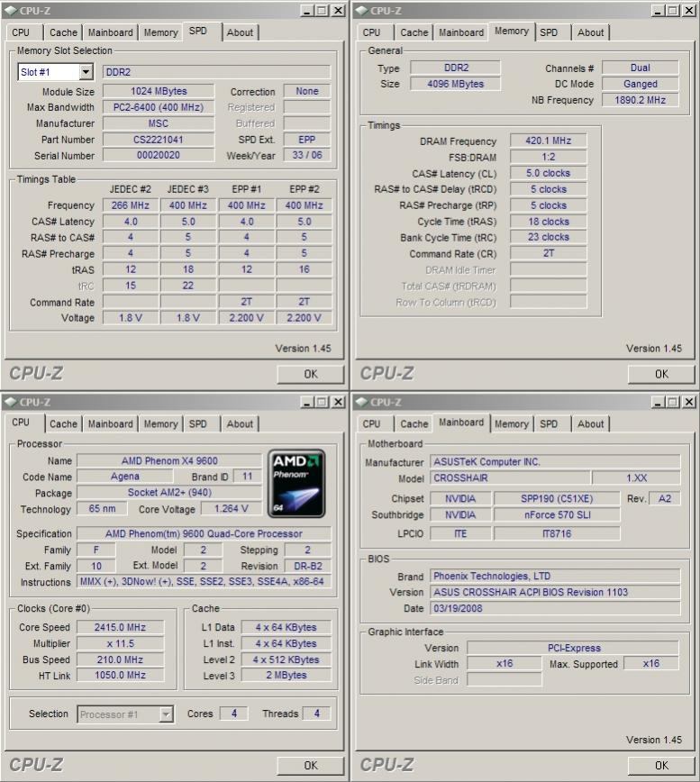
Task: Click Graphic Interface Version PCI-Express field
Action: 573,648
